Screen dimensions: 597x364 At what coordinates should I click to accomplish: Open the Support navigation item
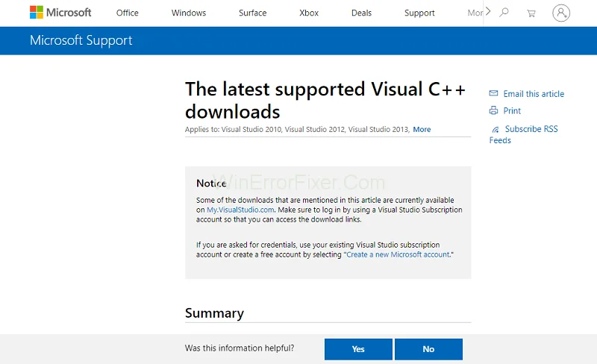[419, 13]
